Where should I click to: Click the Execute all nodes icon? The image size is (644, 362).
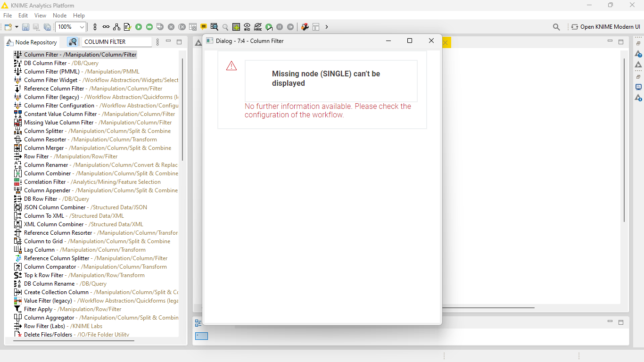(149, 27)
